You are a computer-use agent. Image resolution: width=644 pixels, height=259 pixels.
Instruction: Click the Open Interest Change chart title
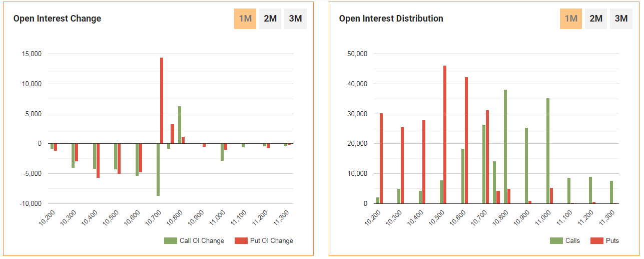[57, 19]
